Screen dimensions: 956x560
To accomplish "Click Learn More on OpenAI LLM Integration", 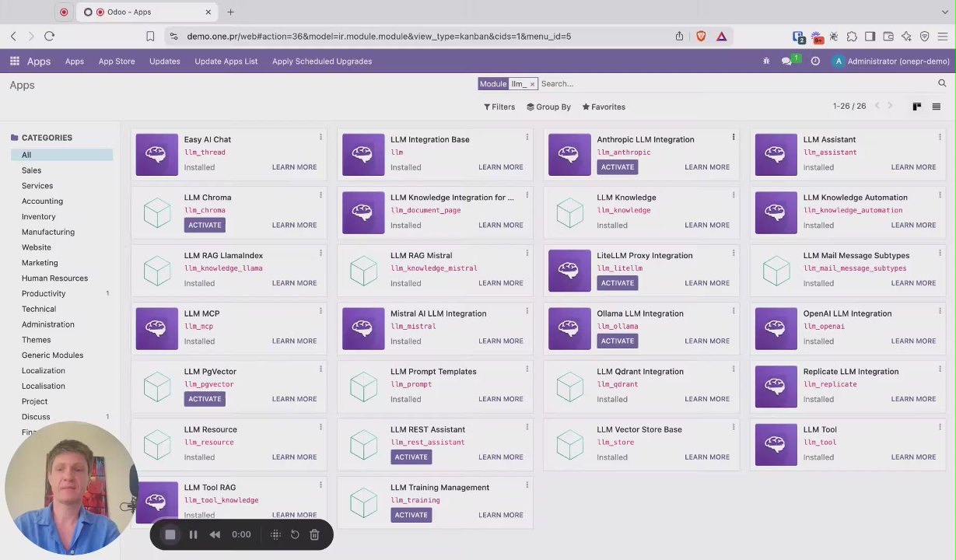I will pos(913,341).
